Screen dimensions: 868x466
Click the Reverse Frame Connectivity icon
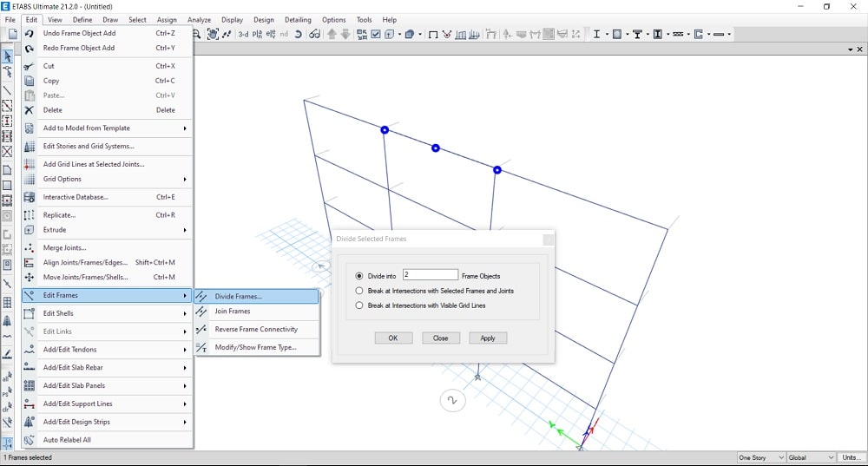tap(202, 330)
